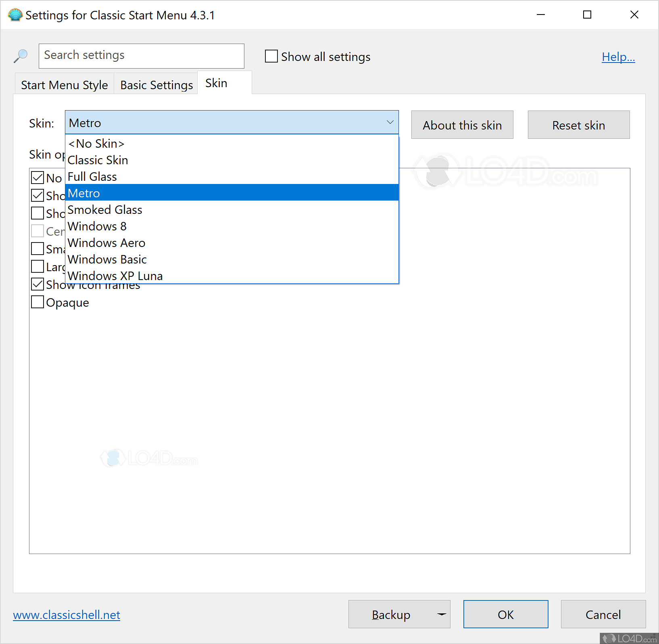Toggle the checked 'Sho' checkbox in second row
The width and height of the screenshot is (659, 644).
38,195
